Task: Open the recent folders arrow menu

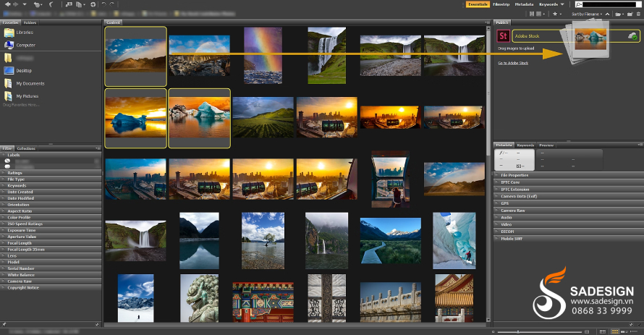Action: (x=25, y=4)
